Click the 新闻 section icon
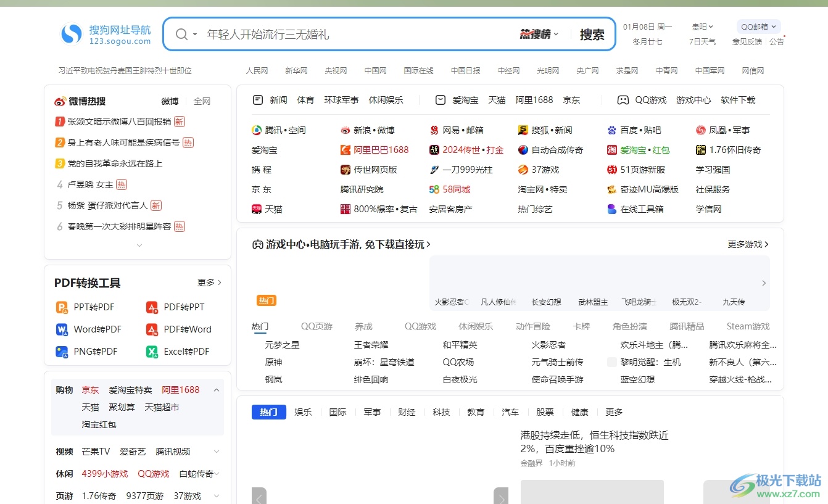This screenshot has height=504, width=828. point(258,100)
